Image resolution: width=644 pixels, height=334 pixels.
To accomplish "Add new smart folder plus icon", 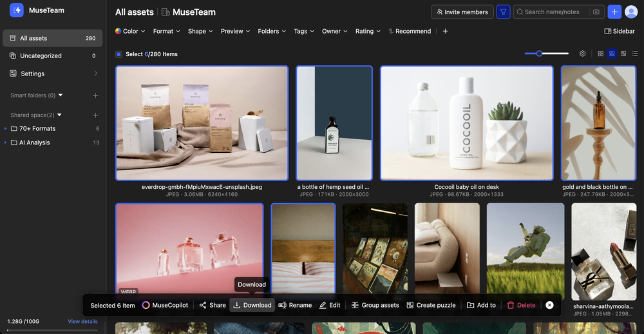I will [95, 95].
